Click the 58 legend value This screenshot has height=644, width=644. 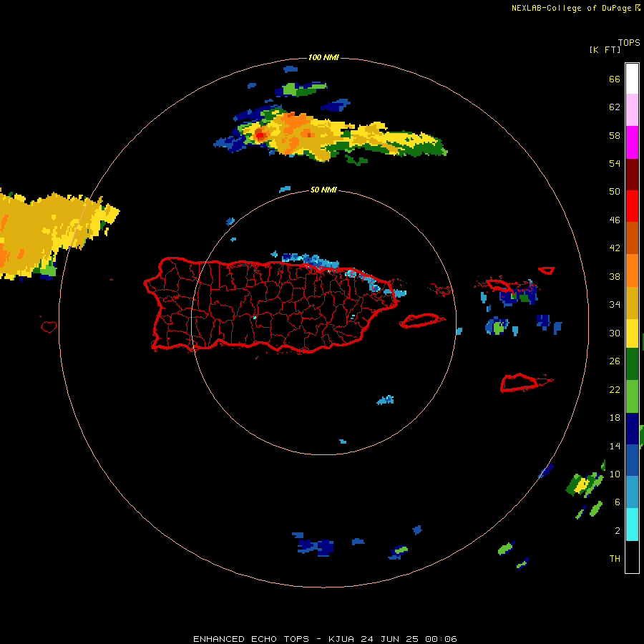615,135
